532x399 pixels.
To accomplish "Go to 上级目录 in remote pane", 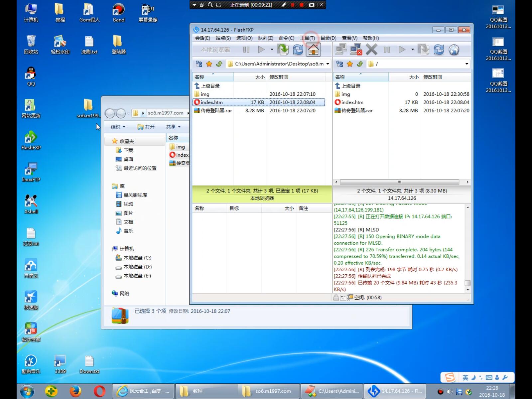I will pos(347,86).
